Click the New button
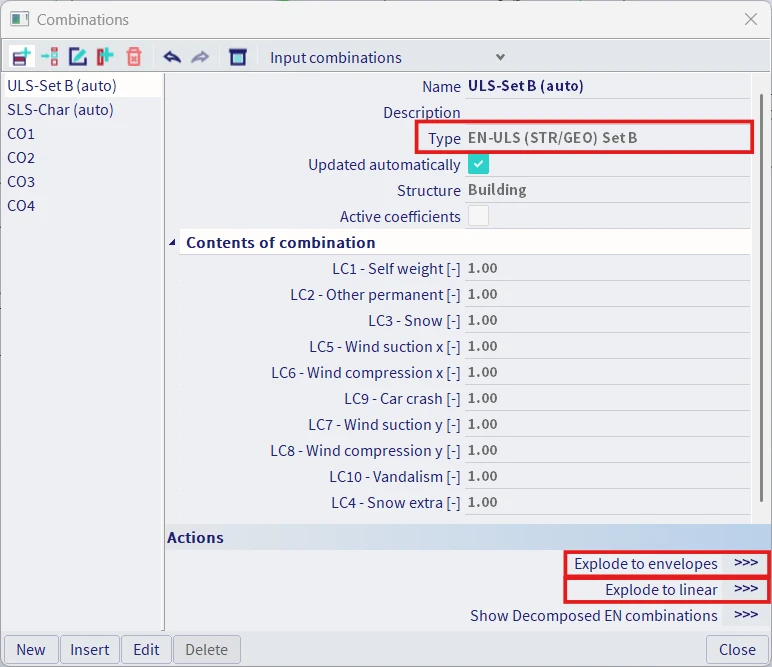 pos(31,649)
